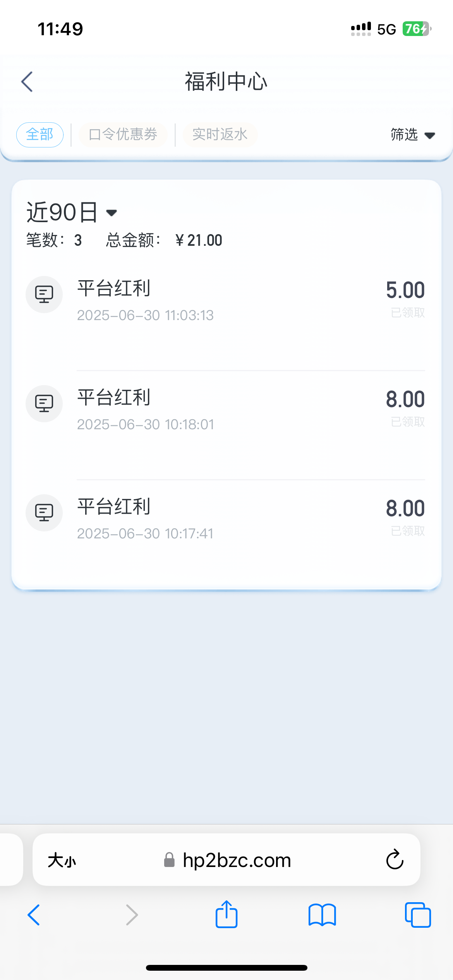
Task: Expand the 近90日 date range selector
Action: tap(72, 212)
